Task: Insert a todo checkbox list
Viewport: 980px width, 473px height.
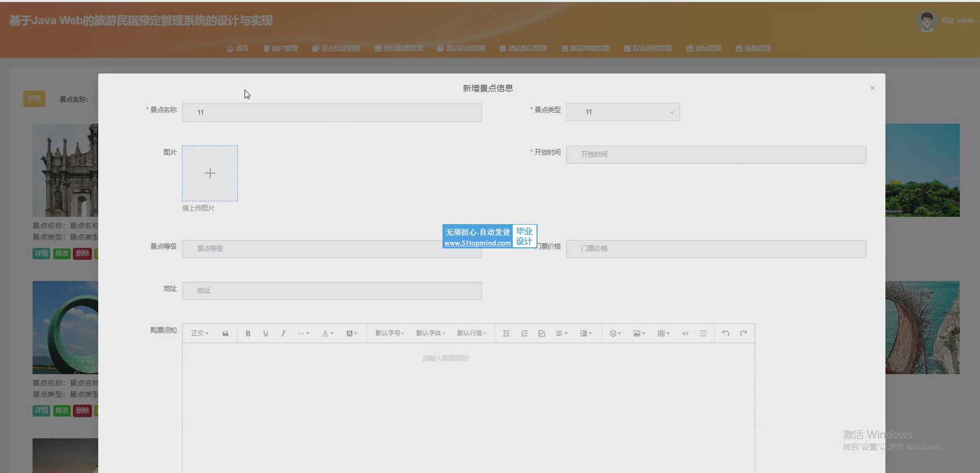Action: click(542, 334)
